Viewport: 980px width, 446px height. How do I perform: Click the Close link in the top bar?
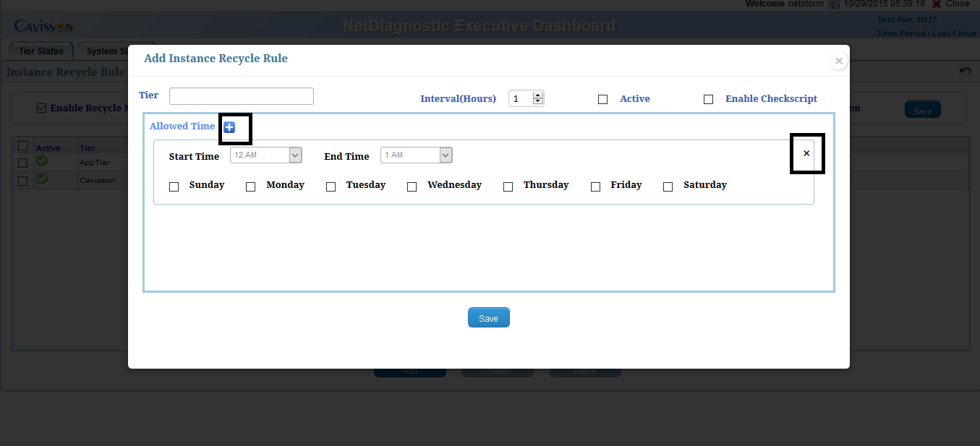point(958,4)
